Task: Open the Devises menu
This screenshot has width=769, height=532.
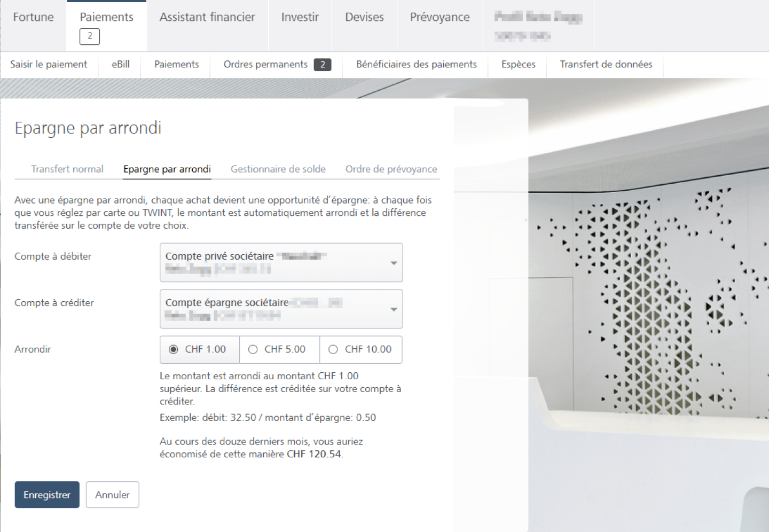Action: (364, 17)
